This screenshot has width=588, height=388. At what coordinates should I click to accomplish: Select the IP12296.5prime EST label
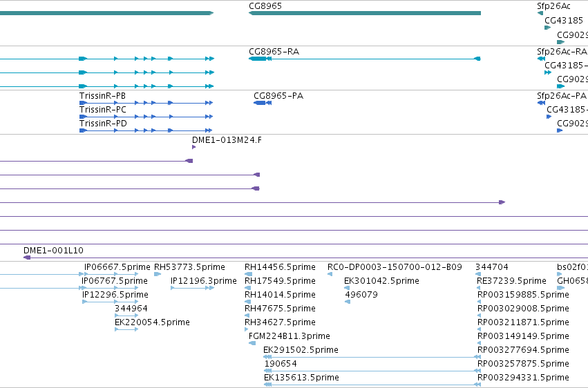pyautogui.click(x=115, y=295)
